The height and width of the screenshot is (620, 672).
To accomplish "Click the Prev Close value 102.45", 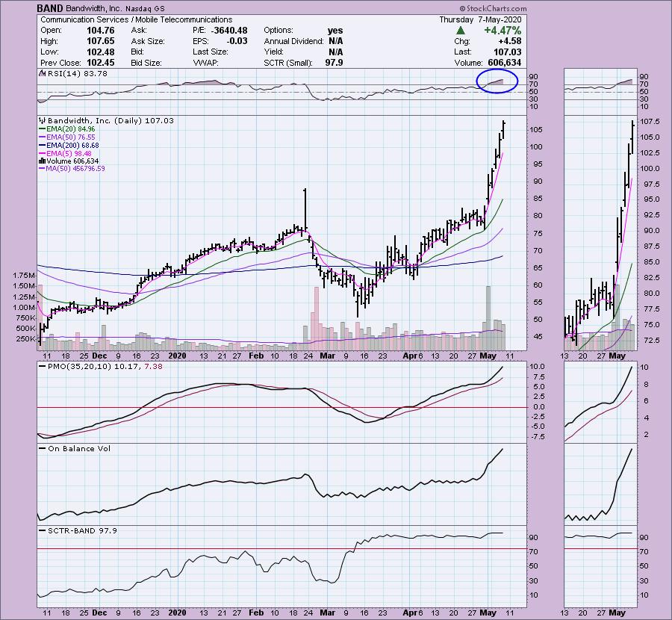I will point(101,63).
